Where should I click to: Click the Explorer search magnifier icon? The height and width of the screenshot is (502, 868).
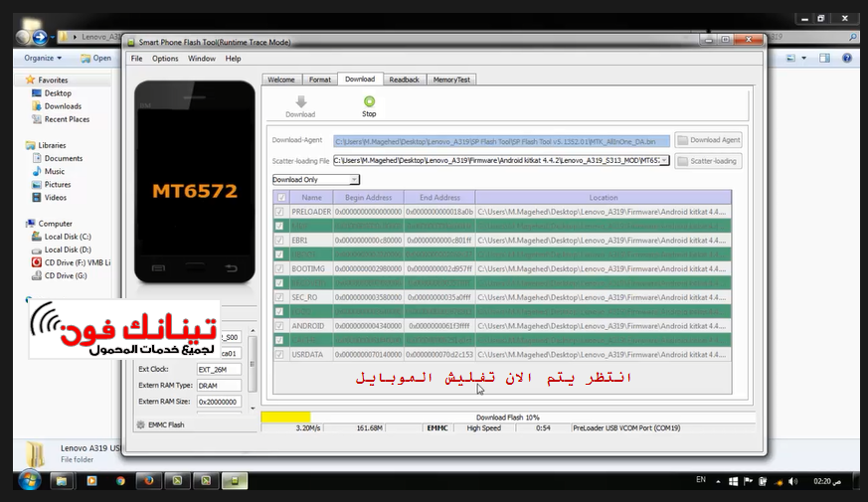(852, 37)
